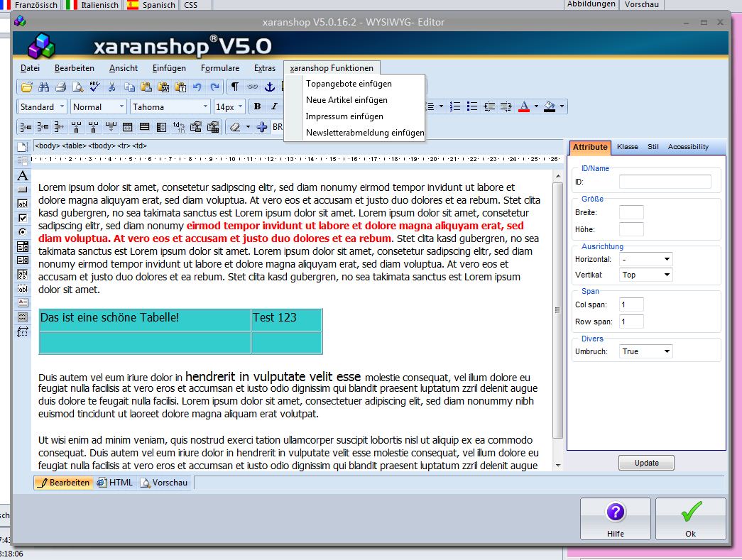The image size is (742, 560).
Task: Open fill color dropdown arrow
Action: coord(562,107)
